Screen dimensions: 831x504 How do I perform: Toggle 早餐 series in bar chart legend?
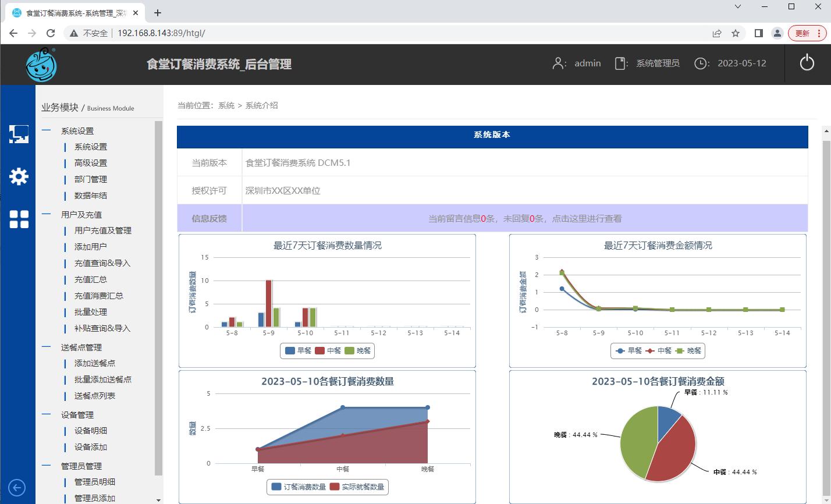click(298, 351)
